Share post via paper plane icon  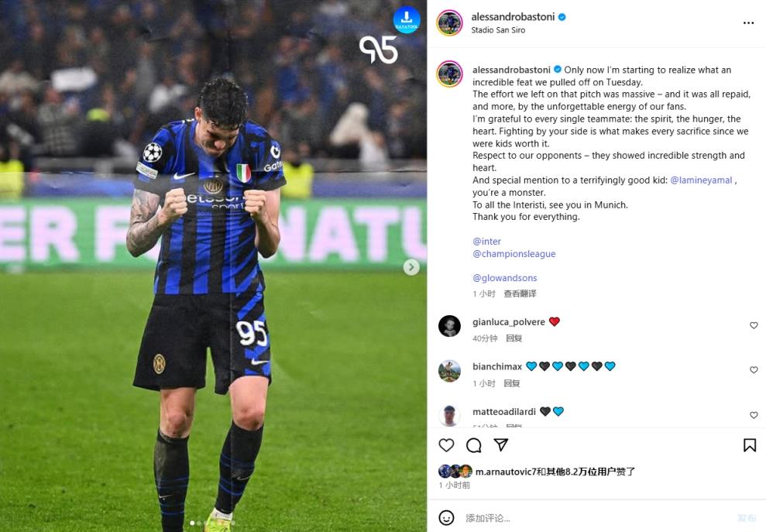click(x=501, y=444)
